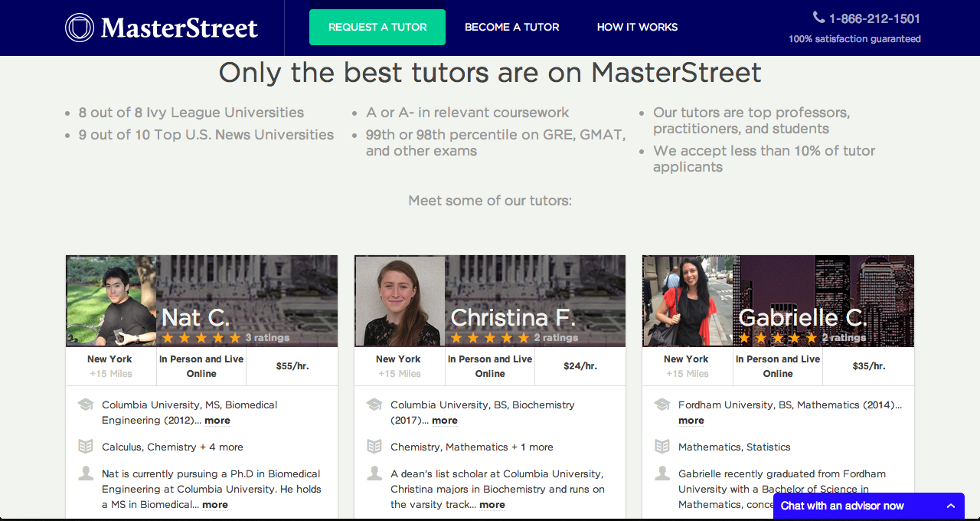
Task: Click New York location in Nat's card
Action: click(109, 359)
